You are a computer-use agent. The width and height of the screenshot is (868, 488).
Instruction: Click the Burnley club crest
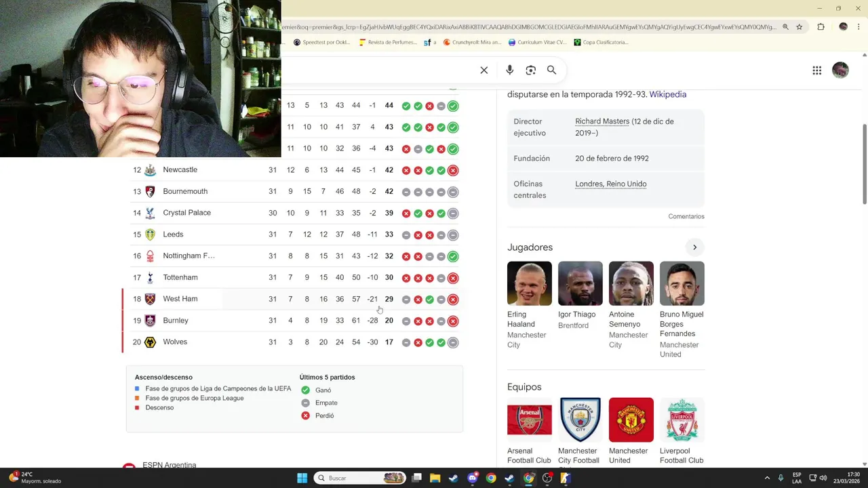point(150,321)
